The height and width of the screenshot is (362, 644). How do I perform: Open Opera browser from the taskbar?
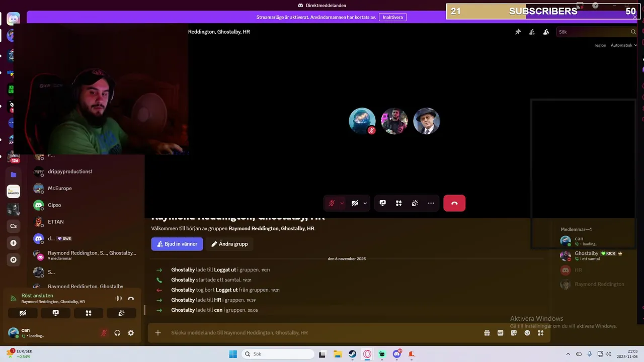367,354
